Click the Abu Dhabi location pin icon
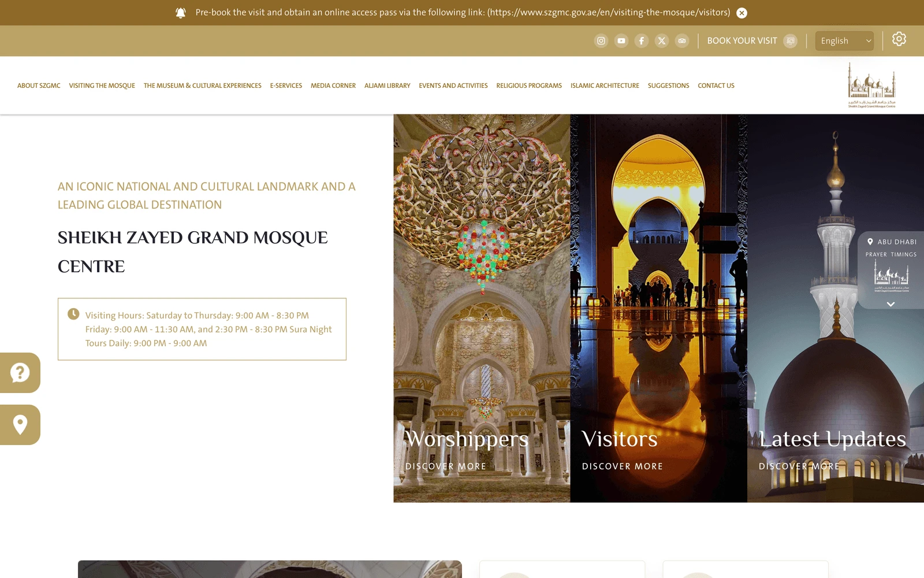The height and width of the screenshot is (578, 924). point(870,242)
